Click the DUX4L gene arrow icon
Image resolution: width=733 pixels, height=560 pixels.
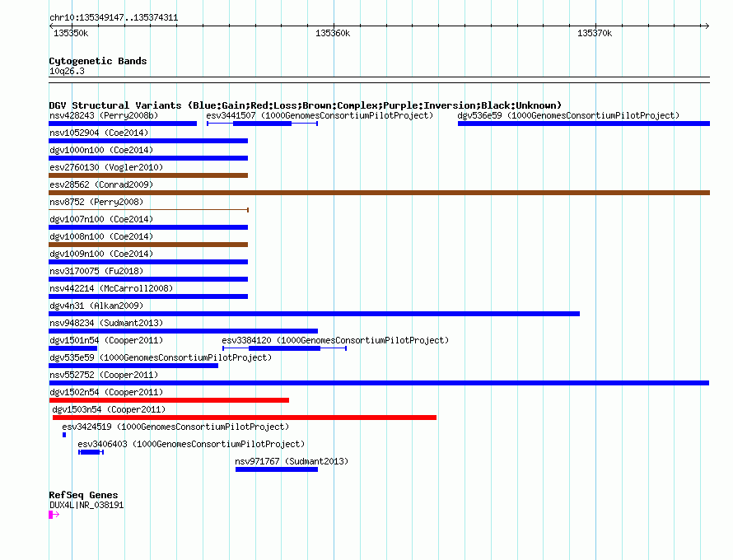(x=54, y=515)
